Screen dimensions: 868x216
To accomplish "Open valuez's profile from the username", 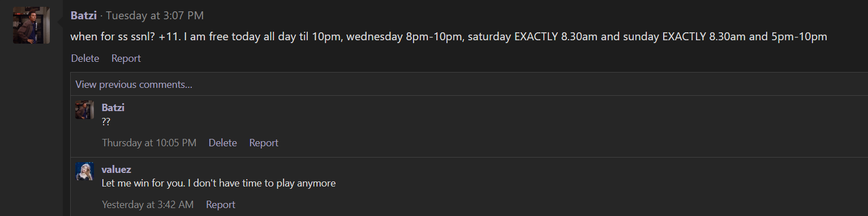I will 117,170.
